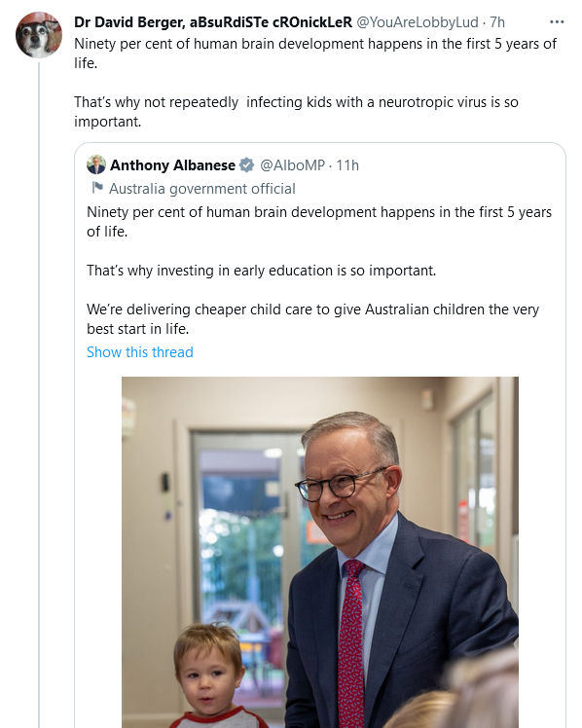Open the three-dot more options menu
This screenshot has height=728, width=582.
557,21
